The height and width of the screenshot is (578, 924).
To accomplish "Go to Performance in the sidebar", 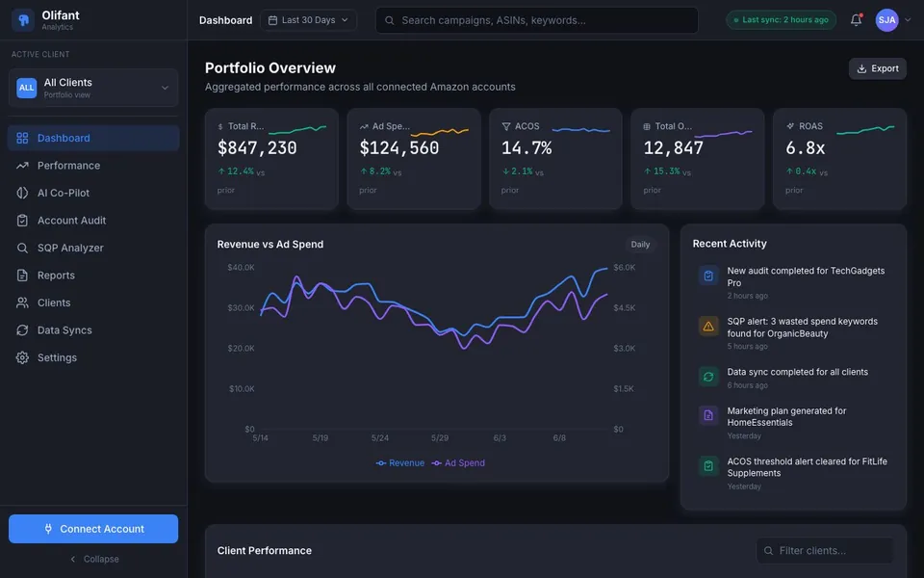I will pyautogui.click(x=93, y=166).
